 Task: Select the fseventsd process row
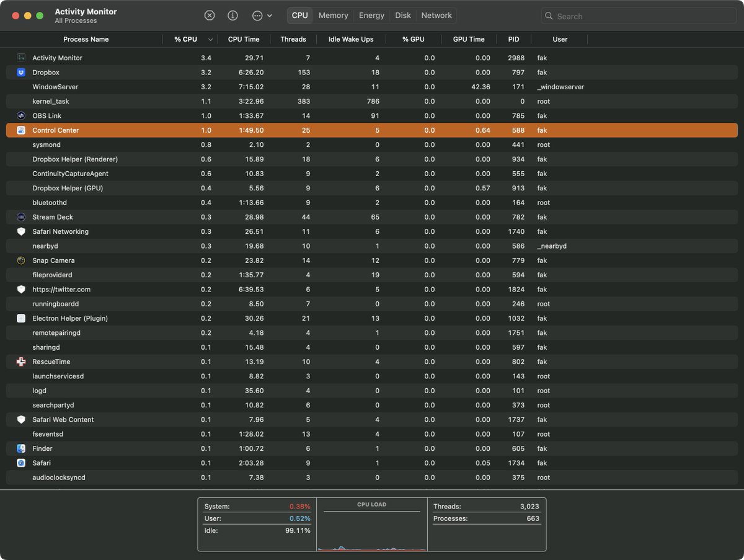click(x=372, y=434)
